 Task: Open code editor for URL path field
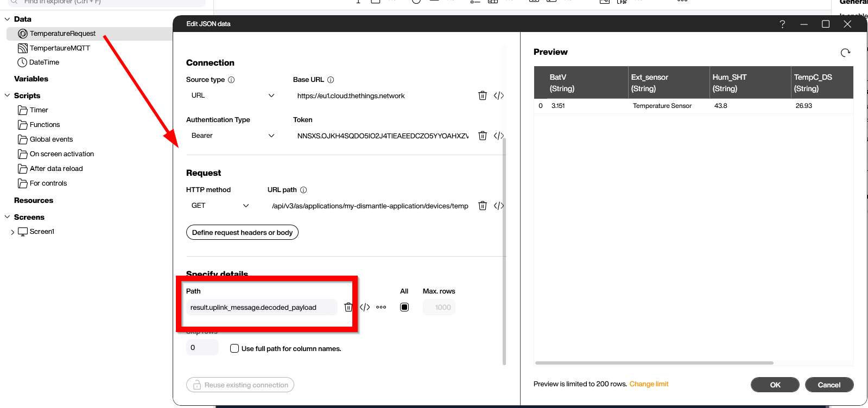[x=499, y=206]
